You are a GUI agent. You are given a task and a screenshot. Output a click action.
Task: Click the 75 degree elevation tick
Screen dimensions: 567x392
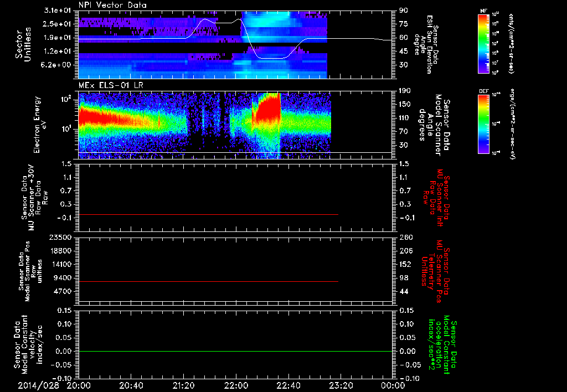(403, 24)
